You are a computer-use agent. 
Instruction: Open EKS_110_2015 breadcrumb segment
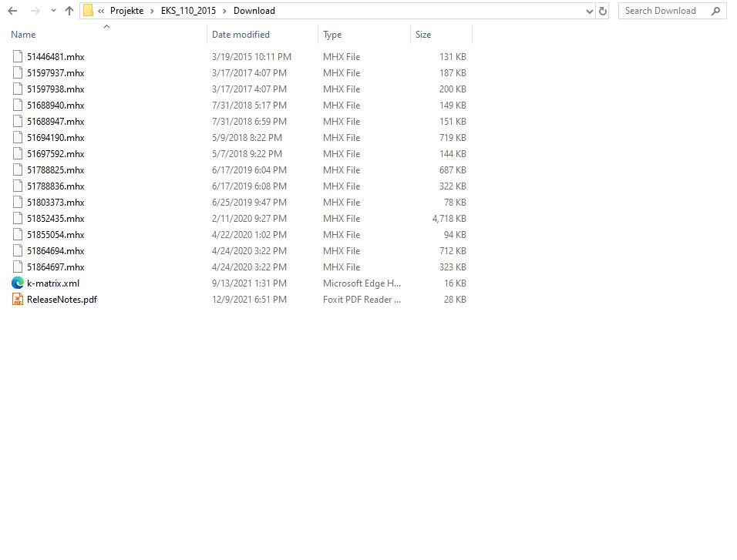point(188,11)
